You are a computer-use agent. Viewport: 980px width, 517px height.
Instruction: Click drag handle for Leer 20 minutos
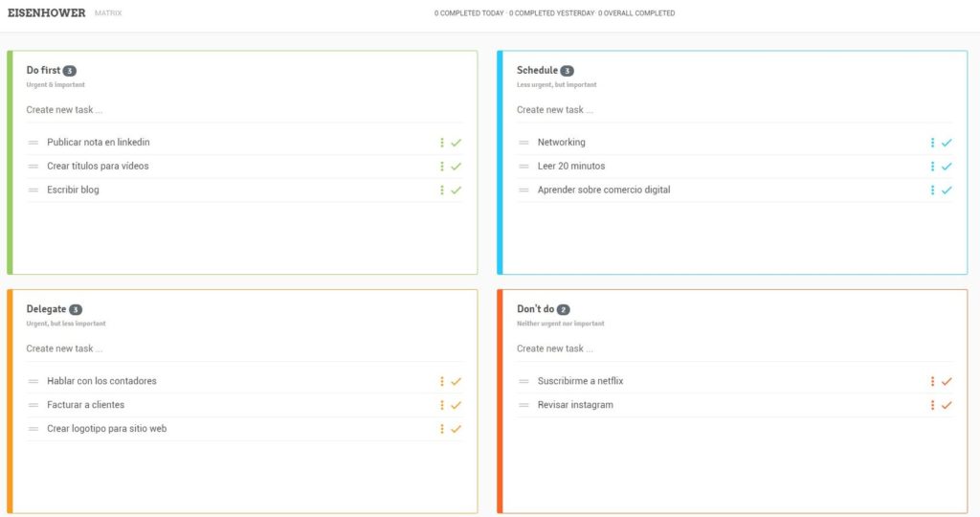click(x=523, y=167)
